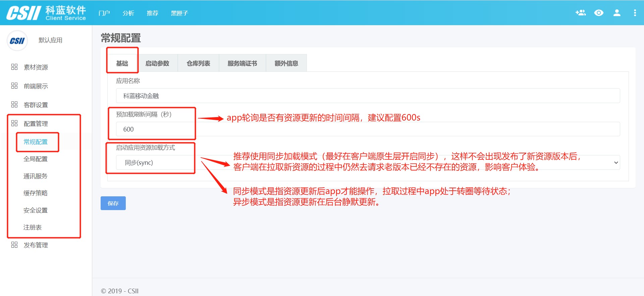The width and height of the screenshot is (644, 296).
Task: Select 常规配置 in the sidebar
Action: coord(36,142)
